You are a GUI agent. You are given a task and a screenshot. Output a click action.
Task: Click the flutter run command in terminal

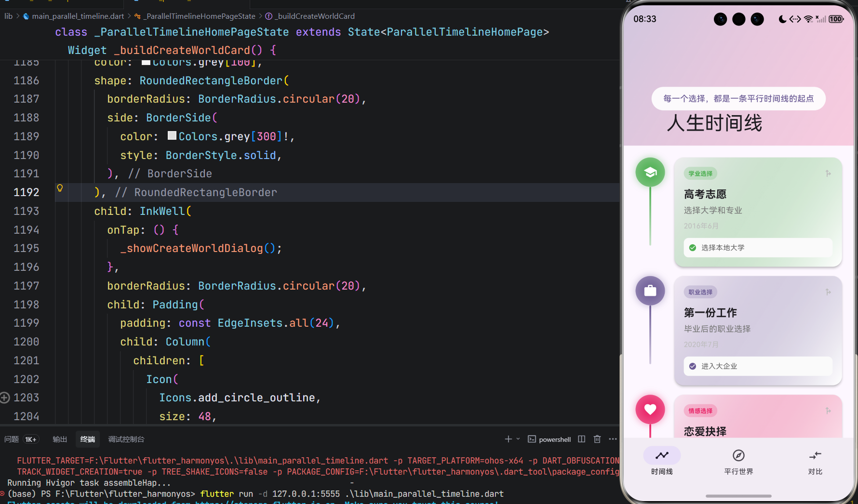tap(352, 494)
